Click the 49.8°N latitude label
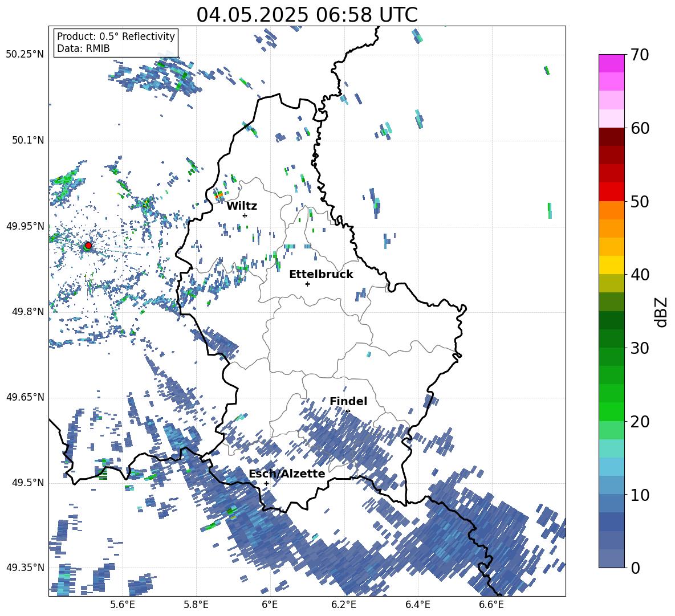The width and height of the screenshot is (675, 616). point(28,312)
